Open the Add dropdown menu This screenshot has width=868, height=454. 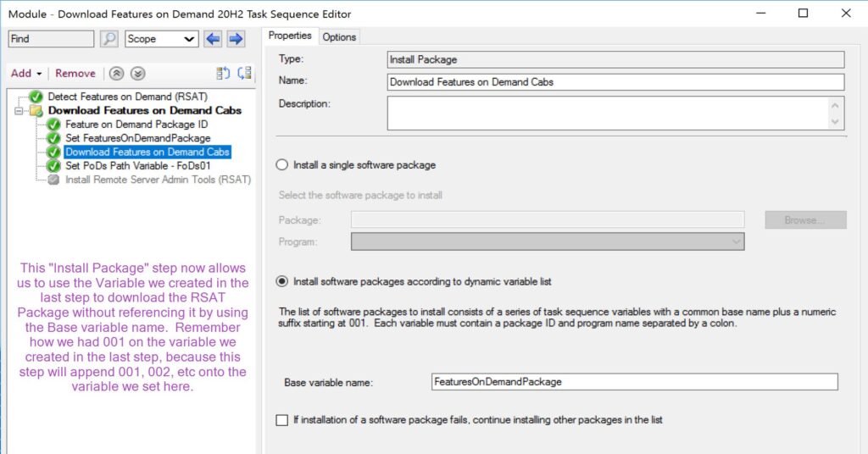[x=26, y=74]
